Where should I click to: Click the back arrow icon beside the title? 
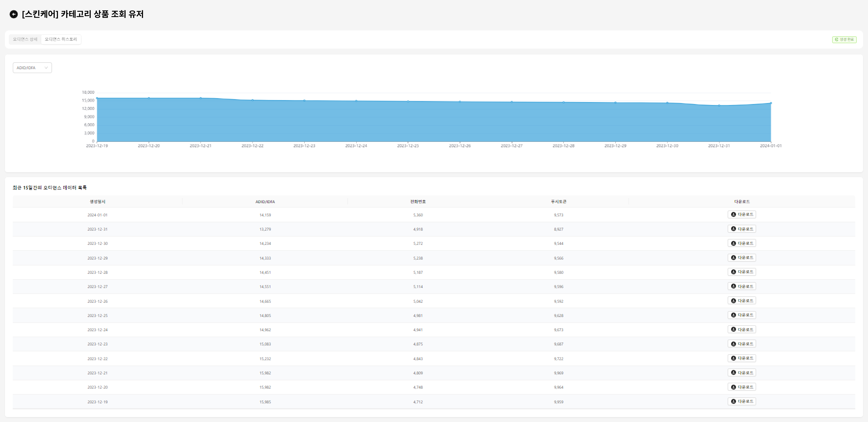pyautogui.click(x=13, y=14)
